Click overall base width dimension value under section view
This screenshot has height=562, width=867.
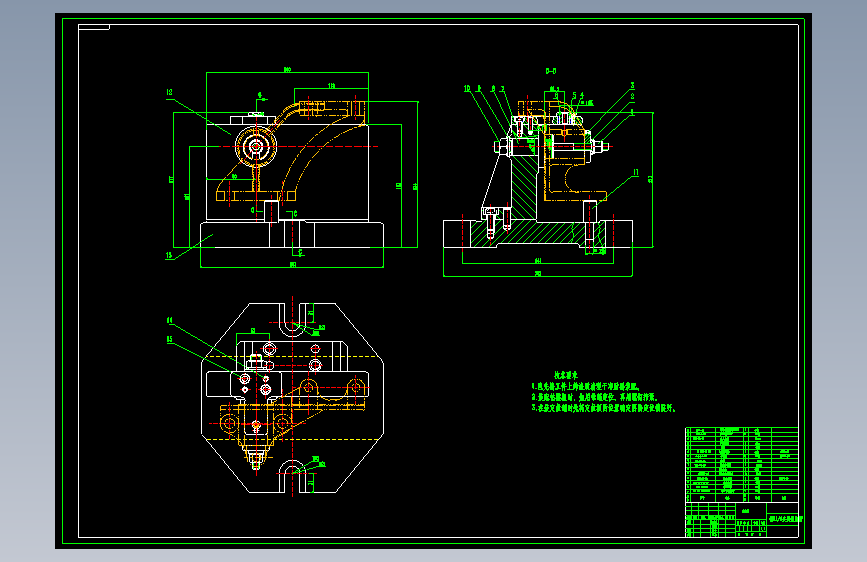pos(538,273)
